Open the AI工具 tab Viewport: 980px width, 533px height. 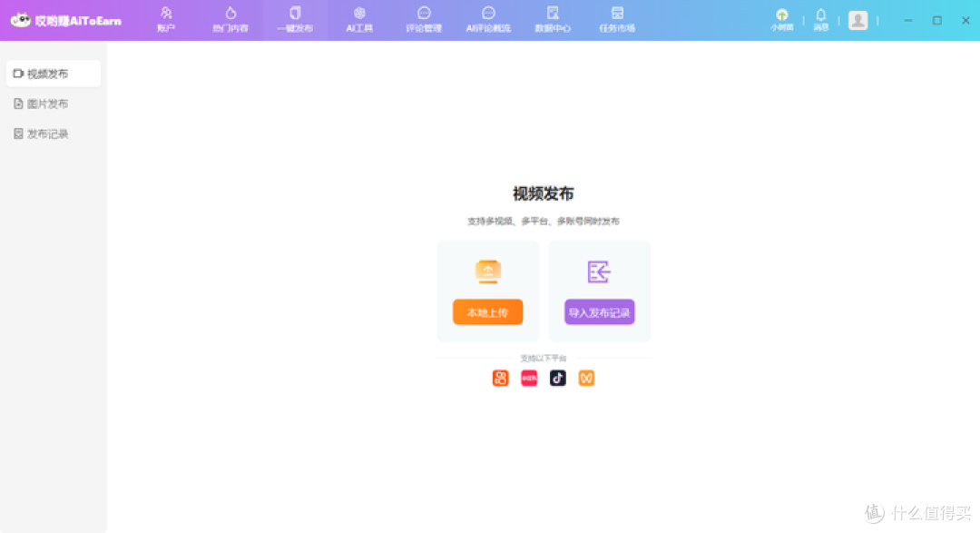[x=359, y=20]
